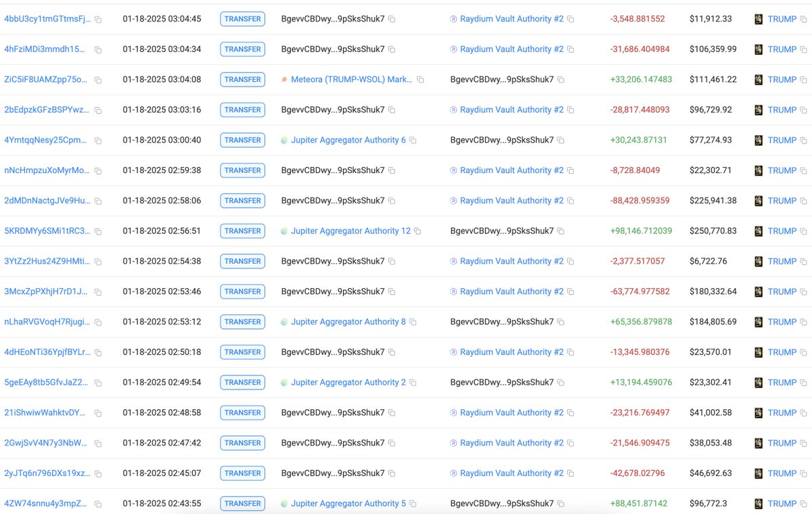This screenshot has width=812, height=514.
Task: Copy Raydium Vault address in 03:04:45 row
Action: click(x=570, y=20)
